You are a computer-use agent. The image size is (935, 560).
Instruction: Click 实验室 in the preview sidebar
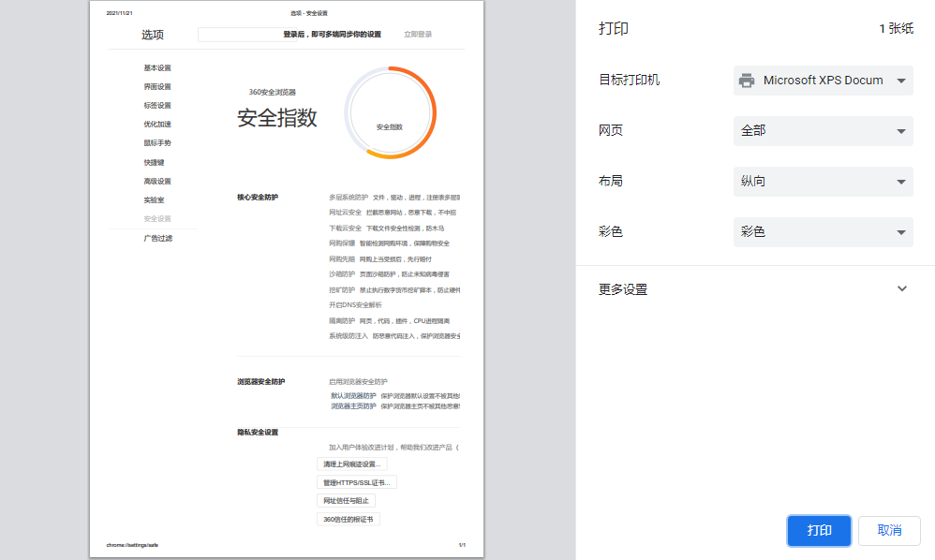pyautogui.click(x=154, y=200)
